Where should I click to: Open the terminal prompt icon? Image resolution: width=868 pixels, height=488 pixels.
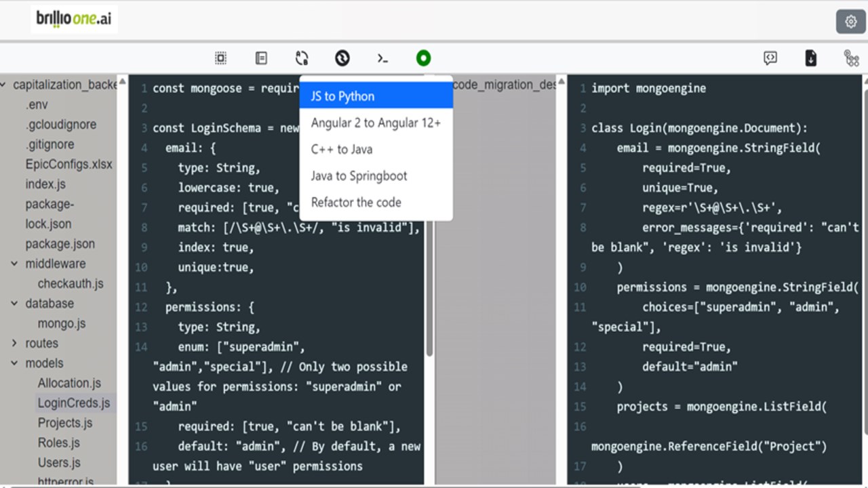382,59
